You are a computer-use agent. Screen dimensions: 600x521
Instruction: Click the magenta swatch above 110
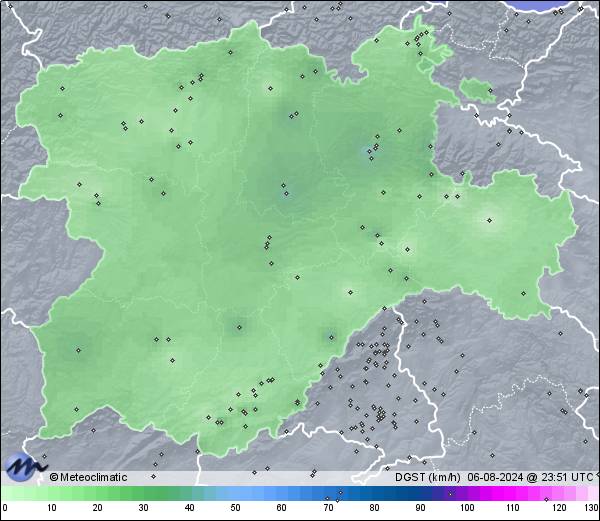pyautogui.click(x=512, y=493)
